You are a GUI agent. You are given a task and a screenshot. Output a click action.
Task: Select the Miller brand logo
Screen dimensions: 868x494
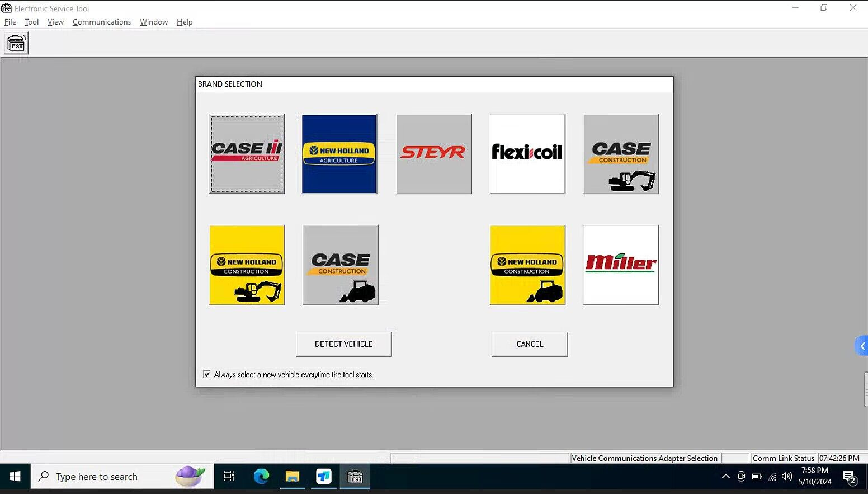pyautogui.click(x=621, y=265)
